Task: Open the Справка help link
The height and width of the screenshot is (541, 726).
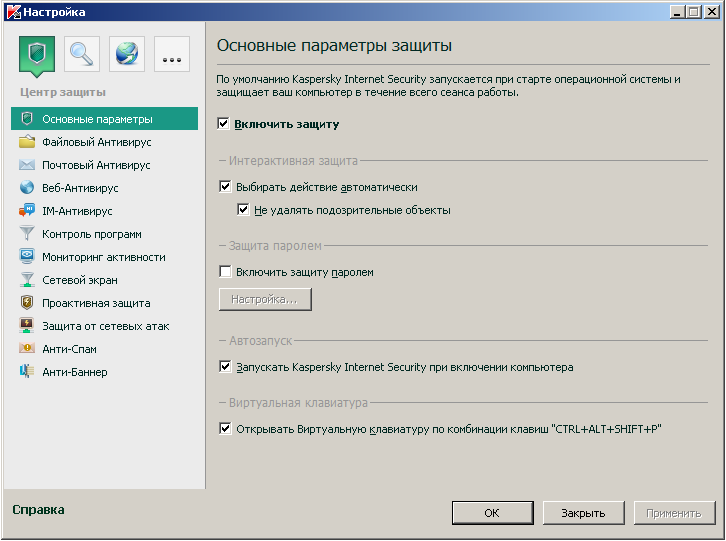Action: click(x=38, y=510)
